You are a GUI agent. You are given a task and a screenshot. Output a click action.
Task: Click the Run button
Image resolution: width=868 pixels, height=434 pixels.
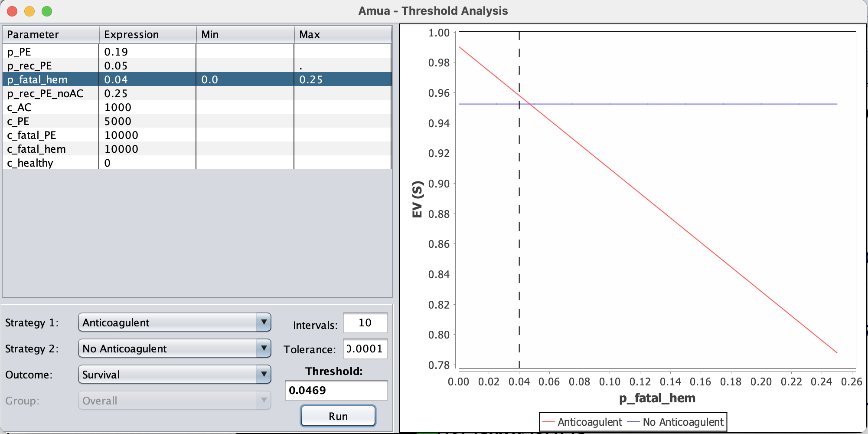[x=338, y=416]
